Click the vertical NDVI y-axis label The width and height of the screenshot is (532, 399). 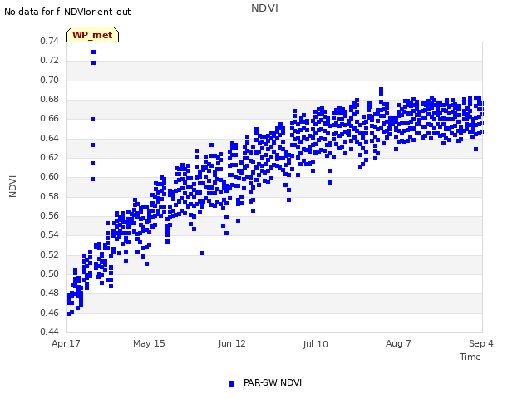12,186
